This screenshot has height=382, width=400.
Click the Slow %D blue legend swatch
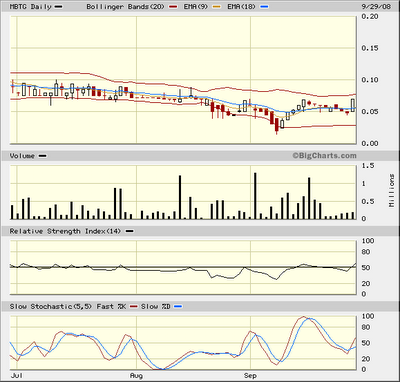coord(178,306)
